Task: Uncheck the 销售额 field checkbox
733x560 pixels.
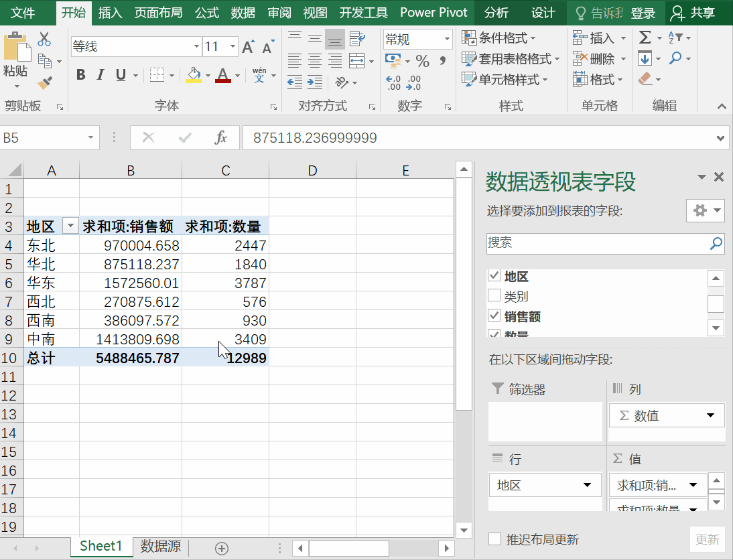Action: 494,316
